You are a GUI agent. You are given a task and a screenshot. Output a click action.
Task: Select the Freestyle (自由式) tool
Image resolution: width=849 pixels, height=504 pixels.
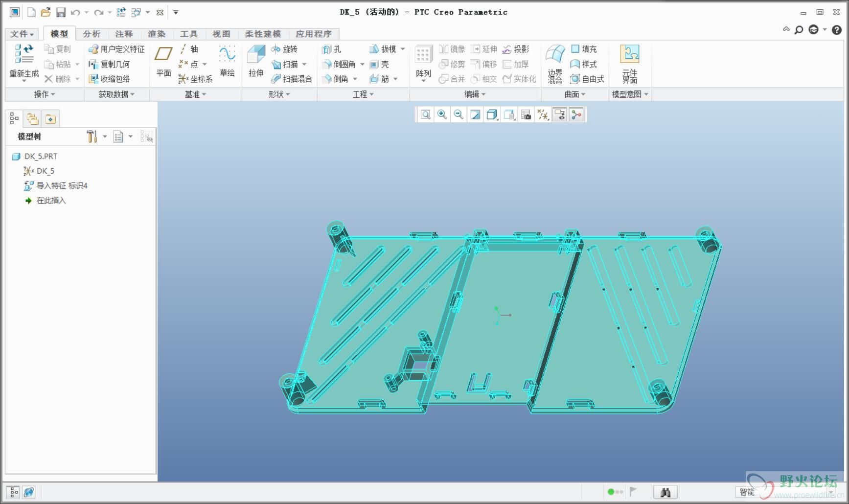[x=587, y=79]
